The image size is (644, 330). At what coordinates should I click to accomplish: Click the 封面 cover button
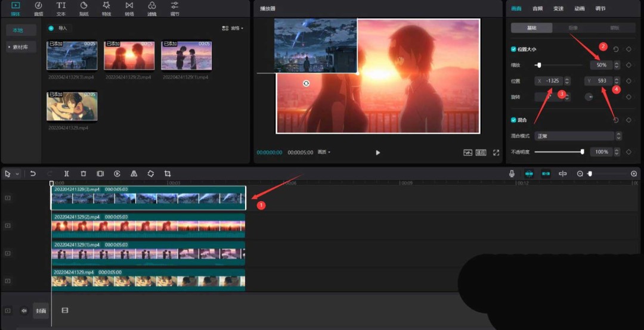[x=41, y=310]
